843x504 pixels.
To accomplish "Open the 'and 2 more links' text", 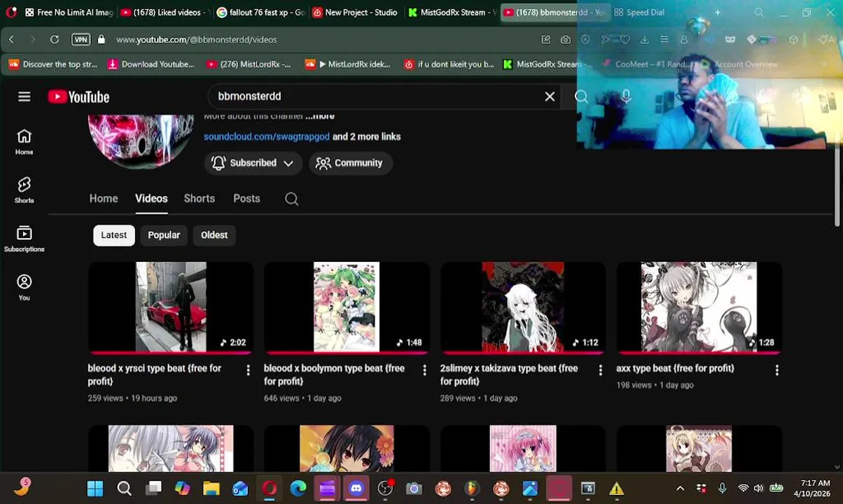I will pyautogui.click(x=366, y=136).
